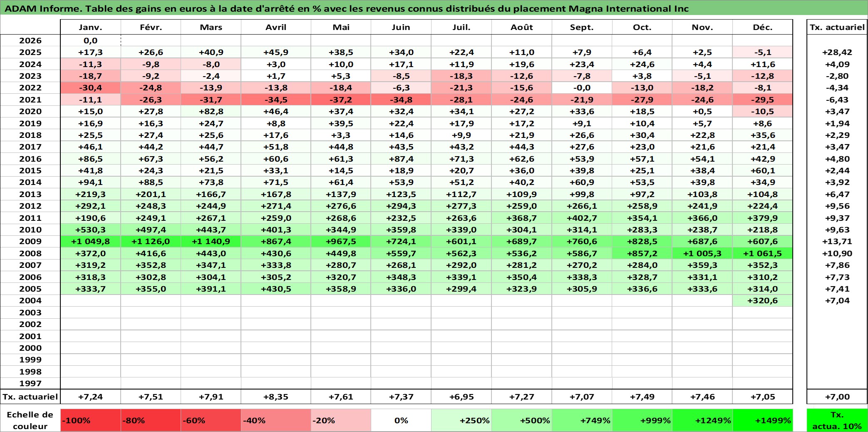The image size is (868, 432).
Task: Click the 'Janv.' column header
Action: [90, 27]
